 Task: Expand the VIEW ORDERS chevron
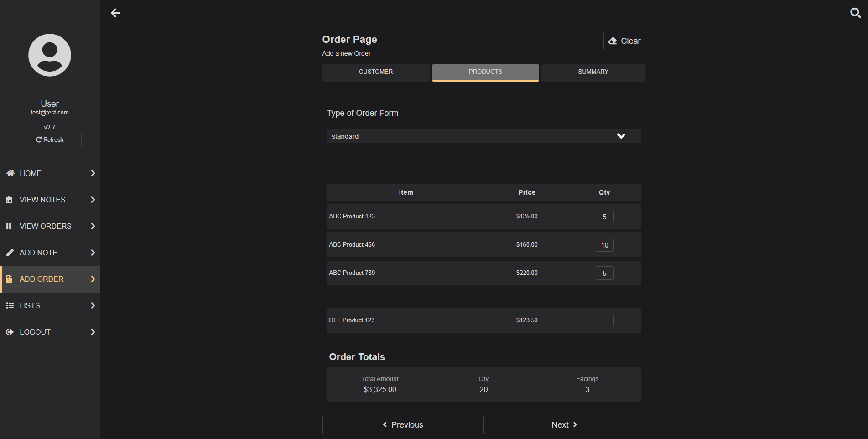93,226
